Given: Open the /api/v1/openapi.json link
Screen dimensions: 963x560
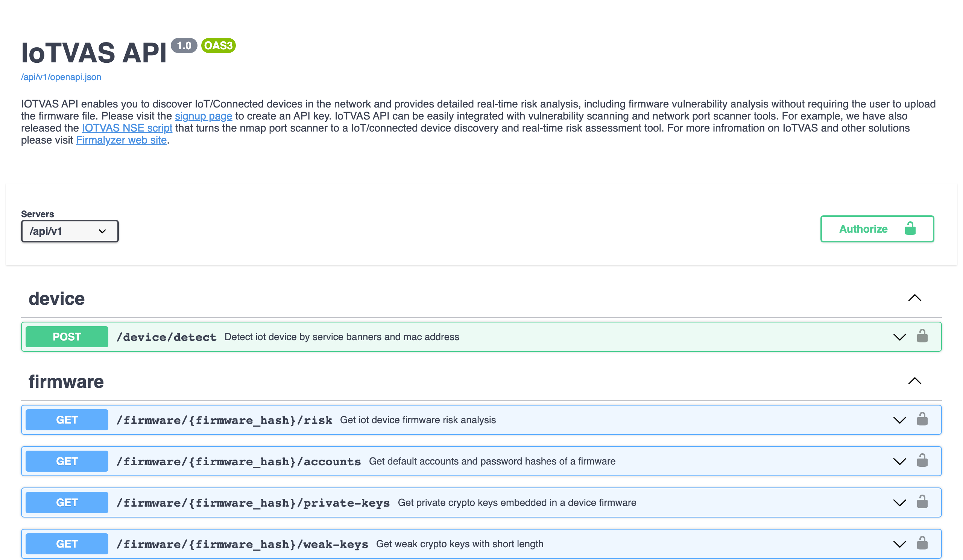Looking at the screenshot, I should click(61, 77).
